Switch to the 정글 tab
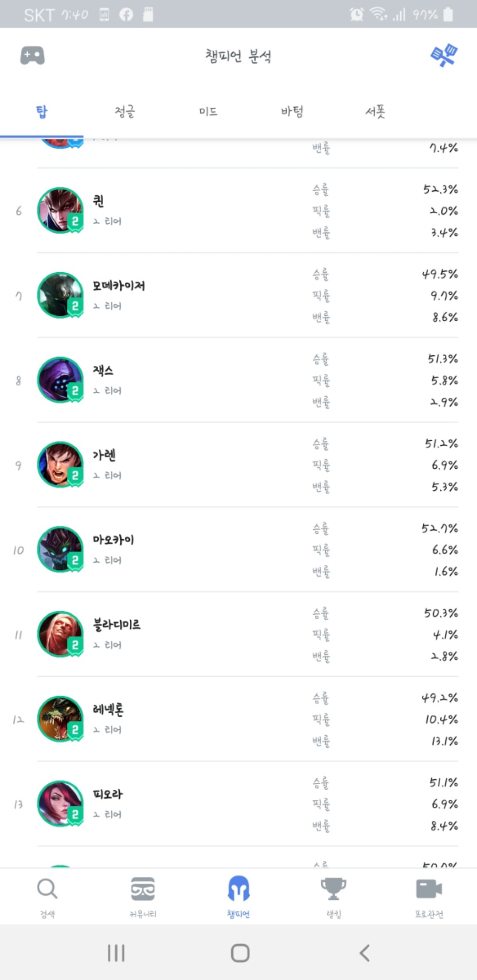This screenshot has height=980, width=477. coord(125,112)
